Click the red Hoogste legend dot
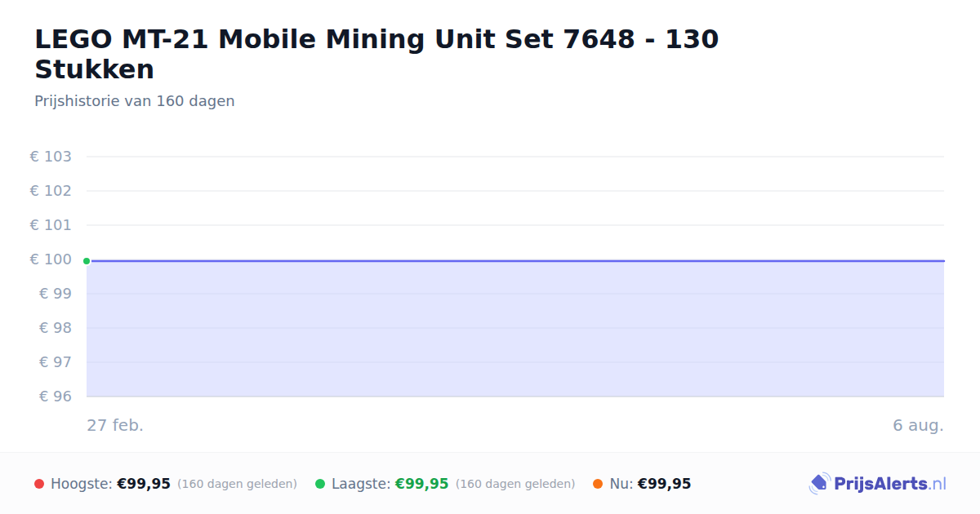The height and width of the screenshot is (514, 980). [x=39, y=484]
